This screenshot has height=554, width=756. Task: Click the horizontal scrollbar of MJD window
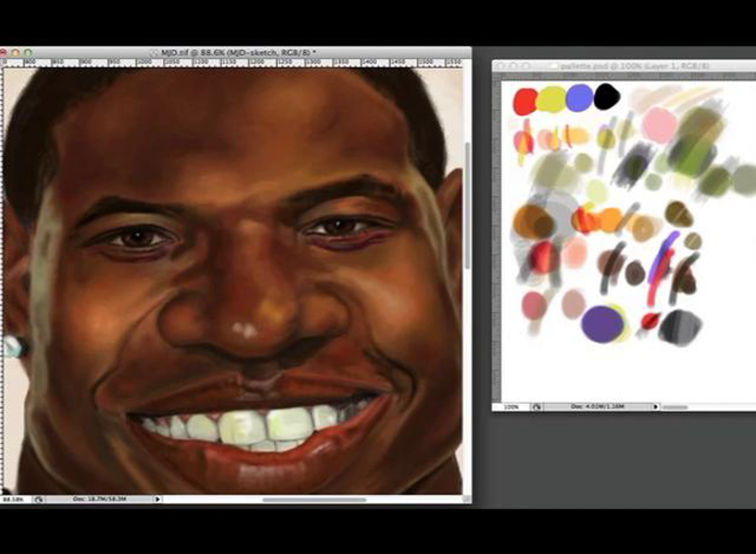click(x=314, y=500)
